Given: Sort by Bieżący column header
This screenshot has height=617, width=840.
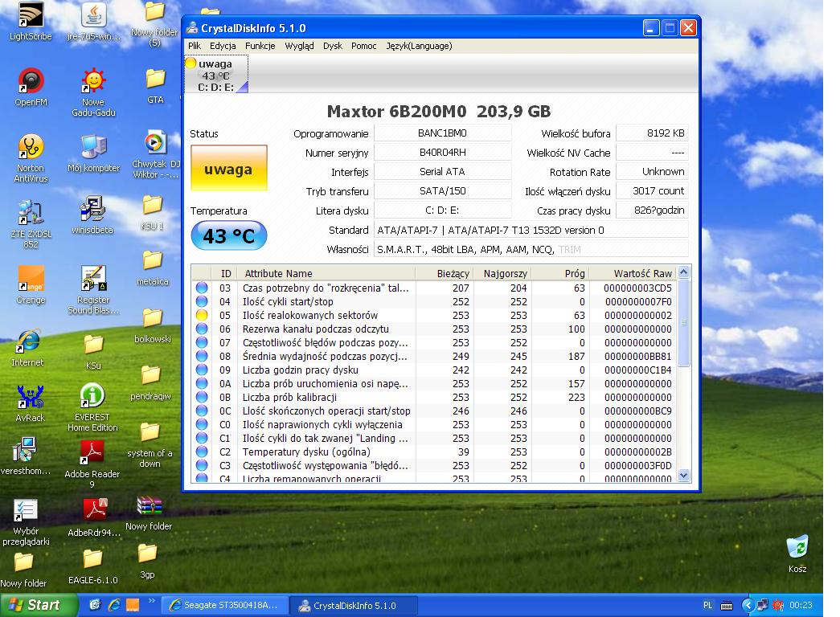Looking at the screenshot, I should tap(445, 274).
